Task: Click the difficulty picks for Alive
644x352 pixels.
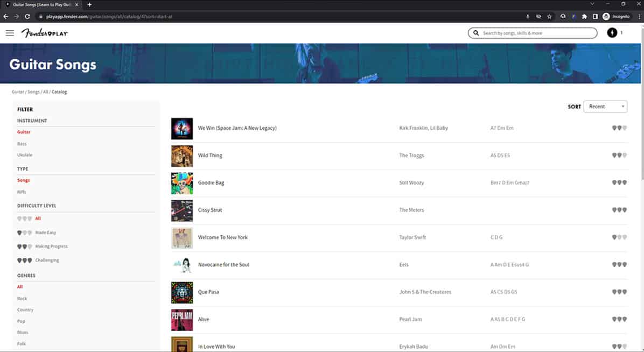Action: coord(619,319)
